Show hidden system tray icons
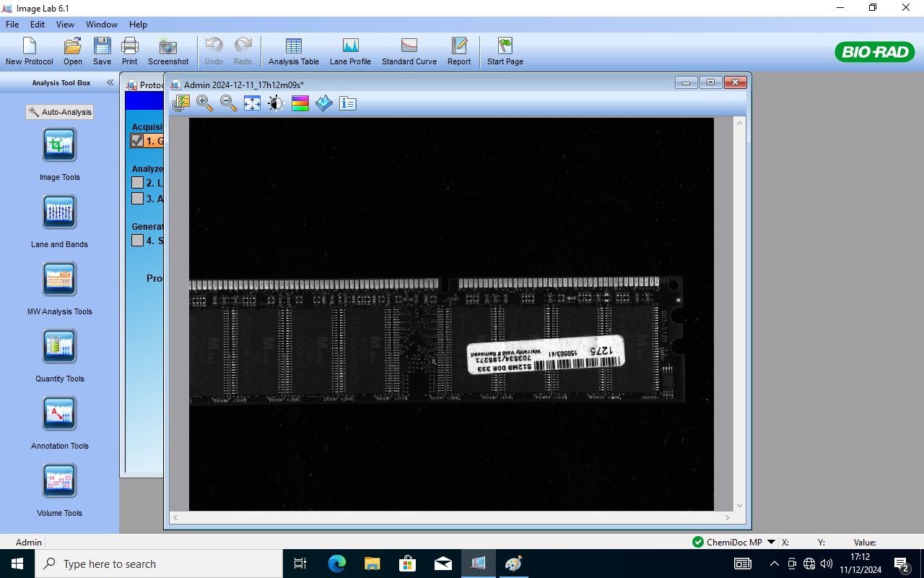The image size is (924, 578). click(774, 564)
